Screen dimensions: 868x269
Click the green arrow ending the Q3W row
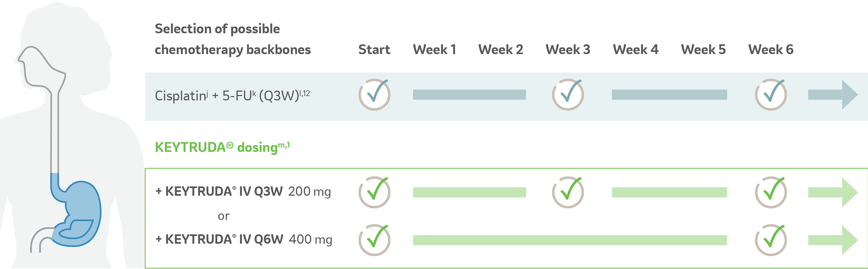[x=833, y=192]
